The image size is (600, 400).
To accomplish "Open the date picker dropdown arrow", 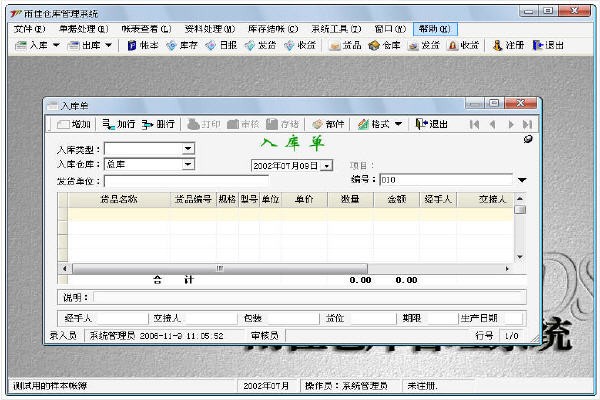I will pos(327,166).
